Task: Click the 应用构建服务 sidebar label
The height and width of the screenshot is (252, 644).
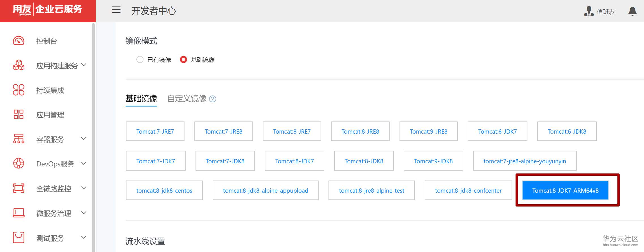Action: (57, 66)
